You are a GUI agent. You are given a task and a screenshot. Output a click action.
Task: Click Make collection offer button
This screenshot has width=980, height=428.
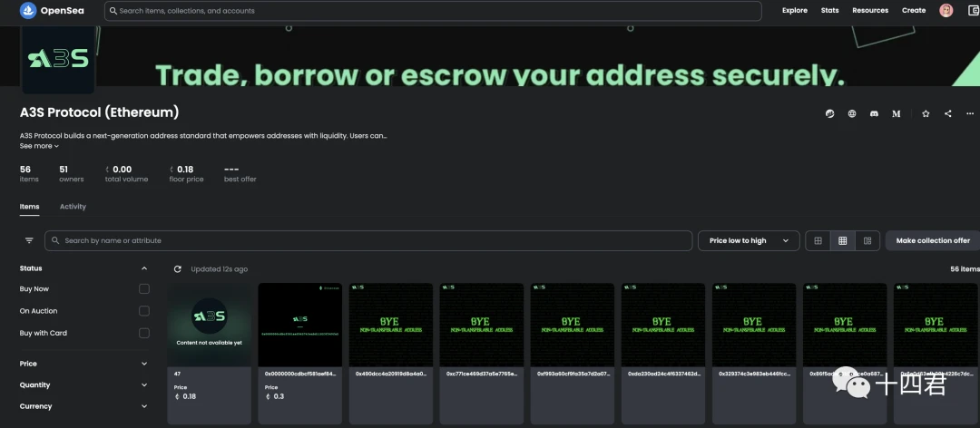(933, 240)
